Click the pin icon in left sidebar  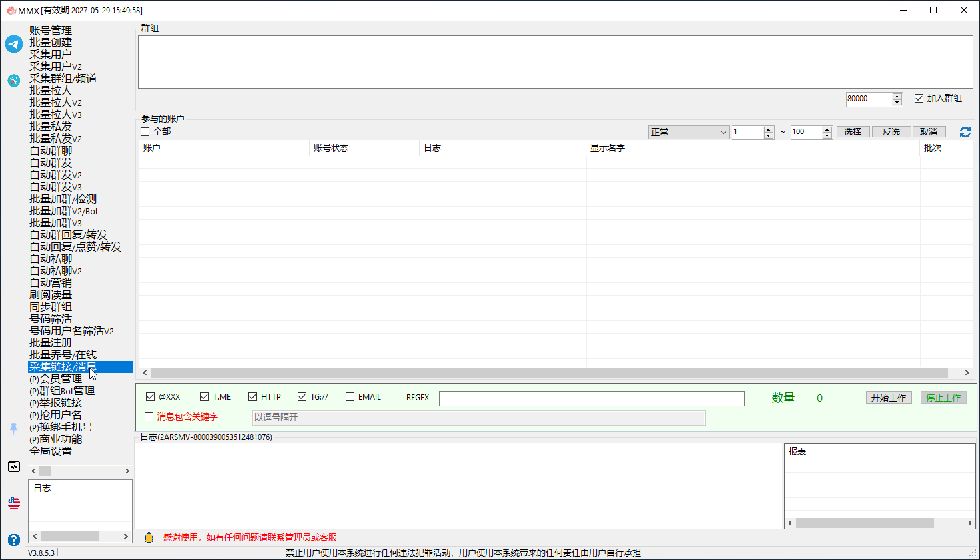click(13, 428)
